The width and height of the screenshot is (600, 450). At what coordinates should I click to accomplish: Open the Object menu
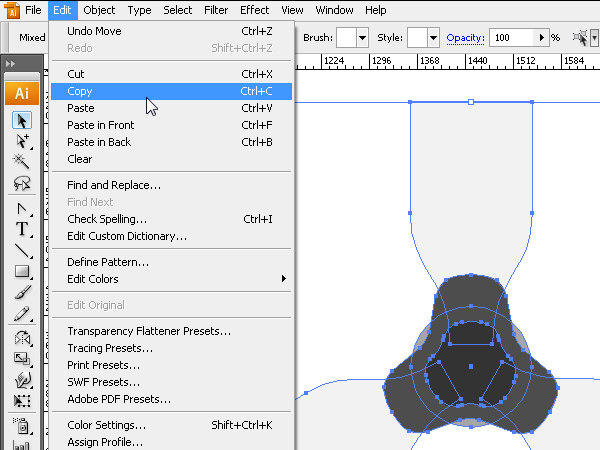coord(99,10)
